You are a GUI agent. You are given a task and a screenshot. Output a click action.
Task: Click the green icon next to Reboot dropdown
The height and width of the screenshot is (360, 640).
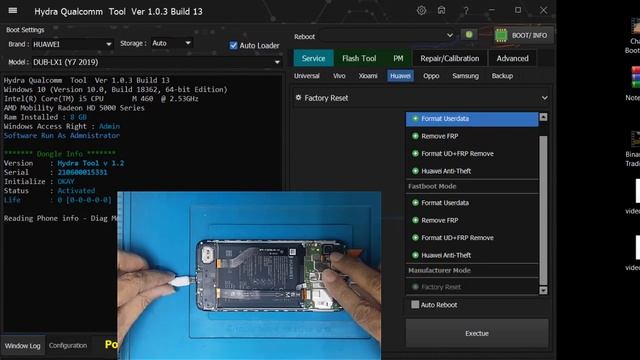[x=469, y=35]
